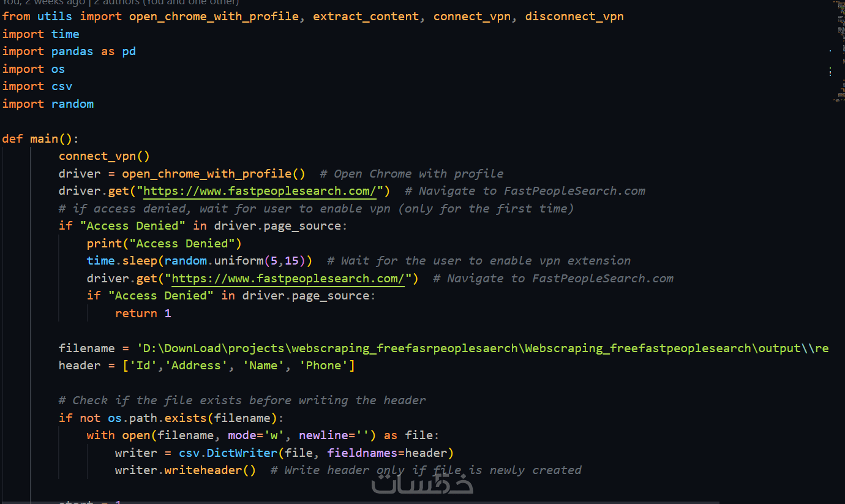Screen dimensions: 845x504
Task: Click 'disconnect_vpn' in the utils import
Action: coord(574,17)
